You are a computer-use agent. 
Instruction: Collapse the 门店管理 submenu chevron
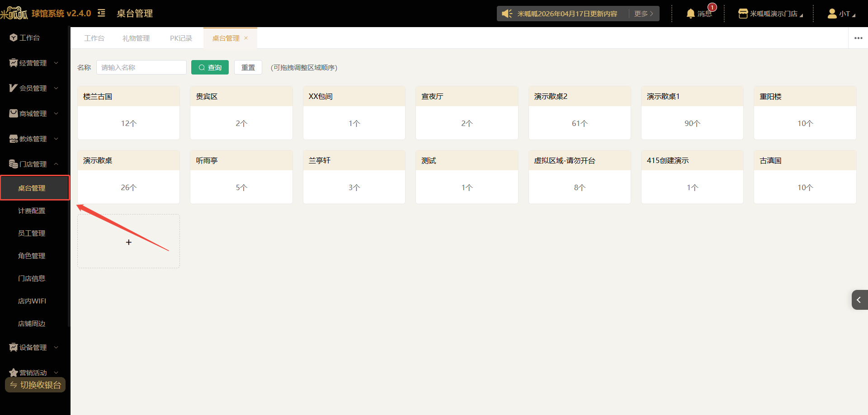[x=56, y=164]
